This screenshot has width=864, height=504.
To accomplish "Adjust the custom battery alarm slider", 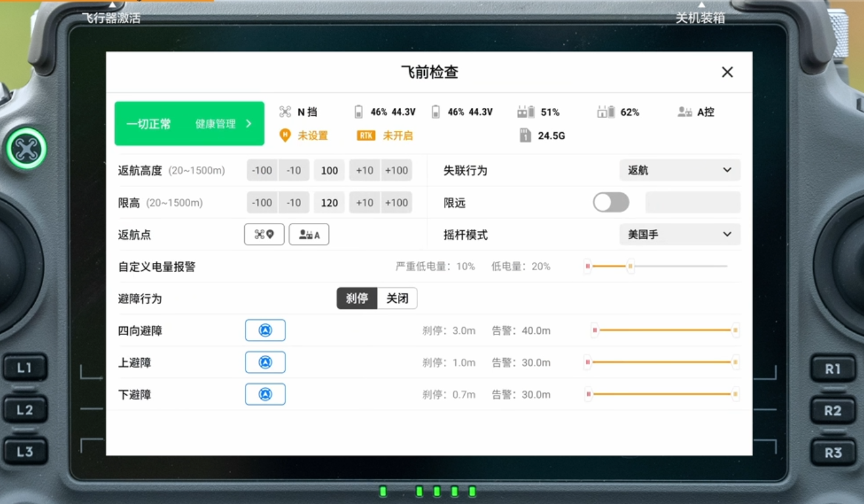I will pos(630,266).
